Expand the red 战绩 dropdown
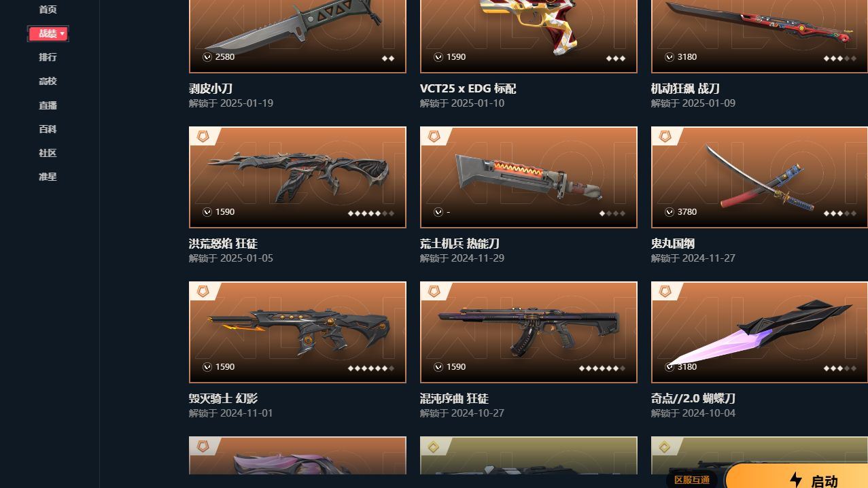 [48, 33]
